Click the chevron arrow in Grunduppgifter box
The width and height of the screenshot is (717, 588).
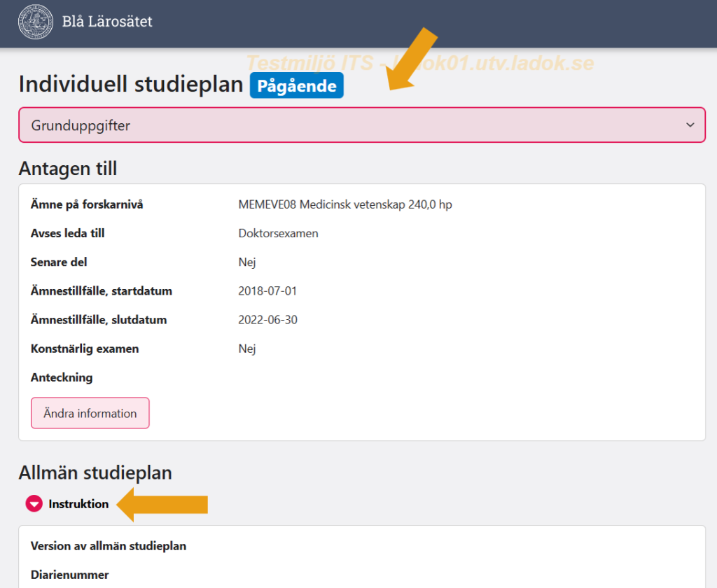tap(690, 125)
